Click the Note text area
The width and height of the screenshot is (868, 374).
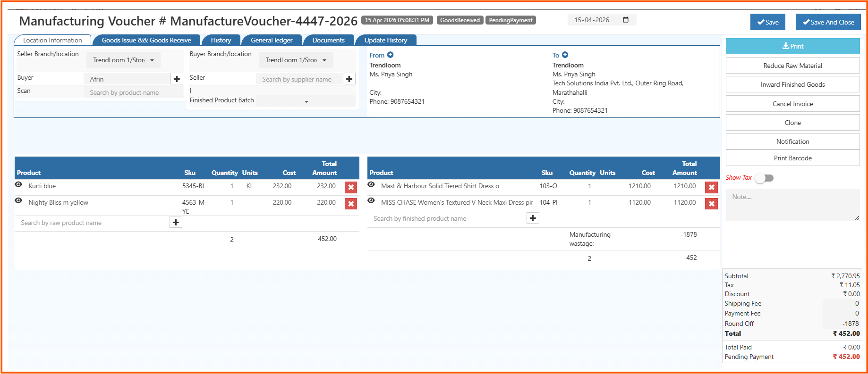click(x=793, y=205)
